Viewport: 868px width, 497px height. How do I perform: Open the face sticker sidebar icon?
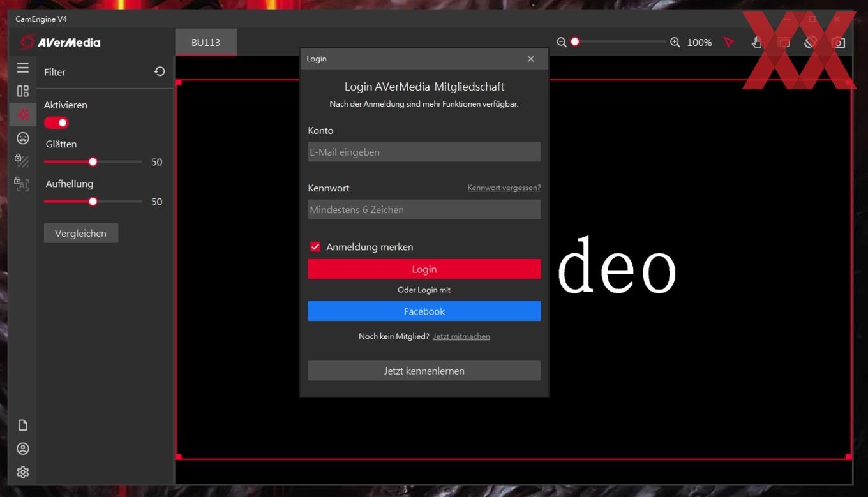tap(23, 138)
